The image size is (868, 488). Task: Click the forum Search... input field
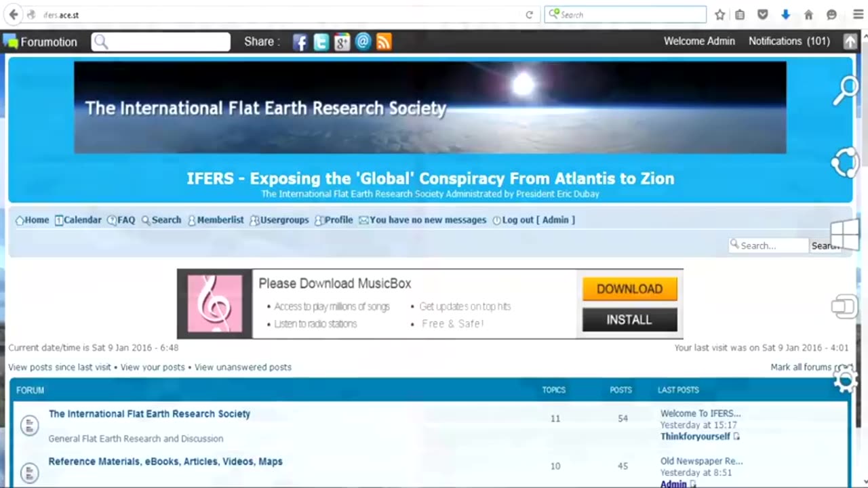tap(769, 245)
